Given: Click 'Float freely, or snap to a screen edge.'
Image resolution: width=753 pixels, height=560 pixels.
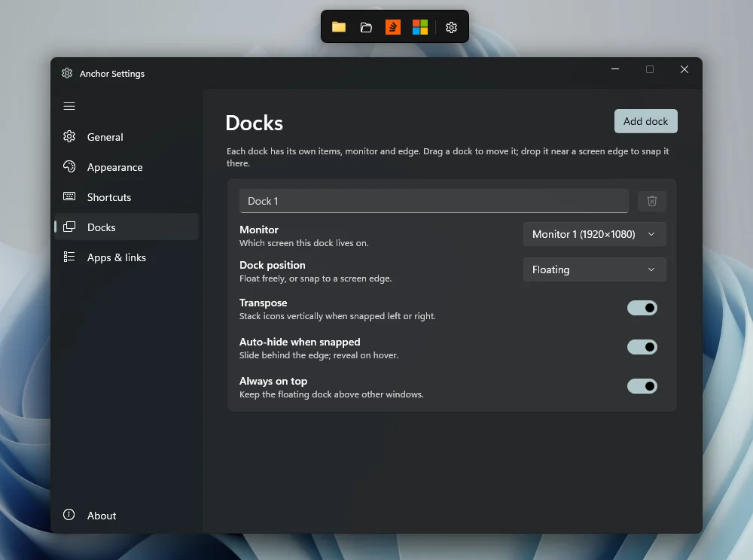Looking at the screenshot, I should [x=316, y=278].
